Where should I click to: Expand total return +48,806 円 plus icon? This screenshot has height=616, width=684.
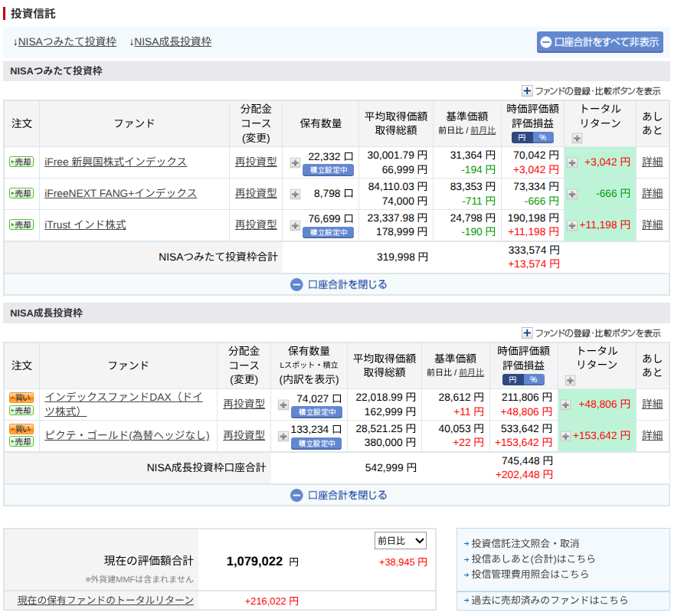(566, 405)
